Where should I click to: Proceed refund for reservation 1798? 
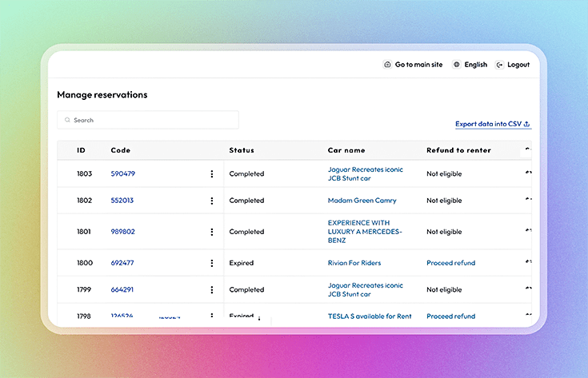[x=450, y=316]
